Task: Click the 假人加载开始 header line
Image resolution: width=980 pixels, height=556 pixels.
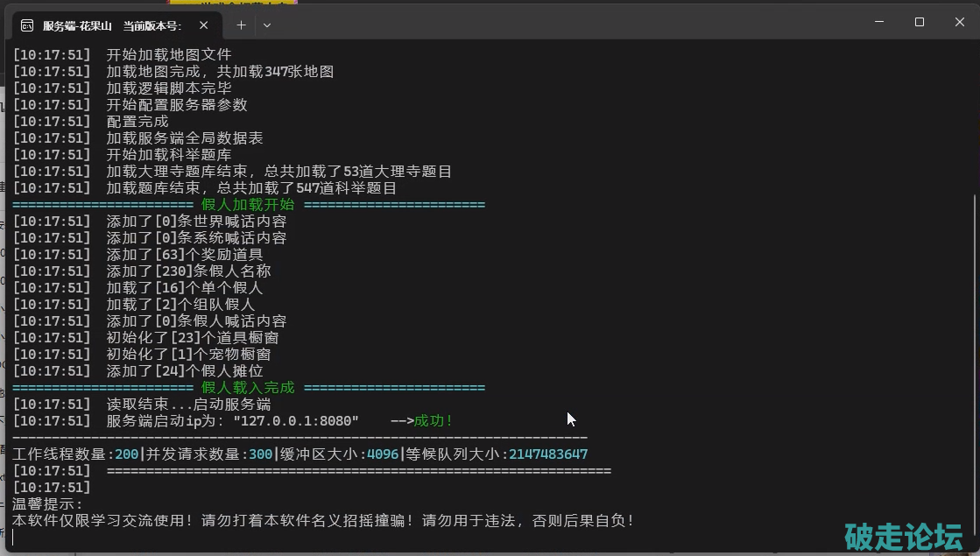Action: [248, 205]
